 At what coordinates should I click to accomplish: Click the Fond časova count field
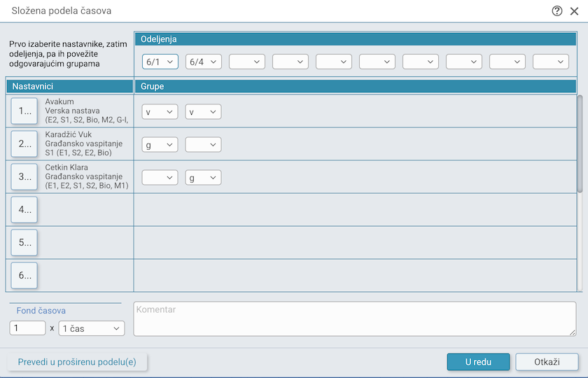click(x=28, y=328)
